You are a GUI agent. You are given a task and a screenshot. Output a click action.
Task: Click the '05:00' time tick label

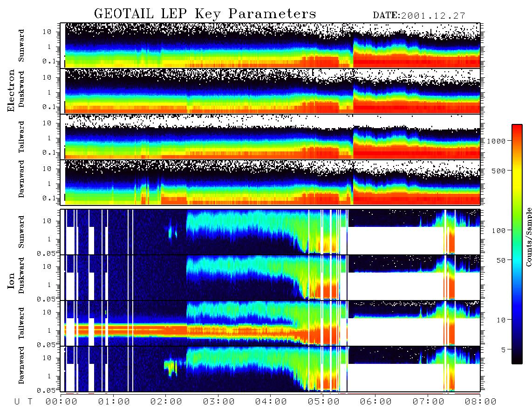pyautogui.click(x=324, y=402)
